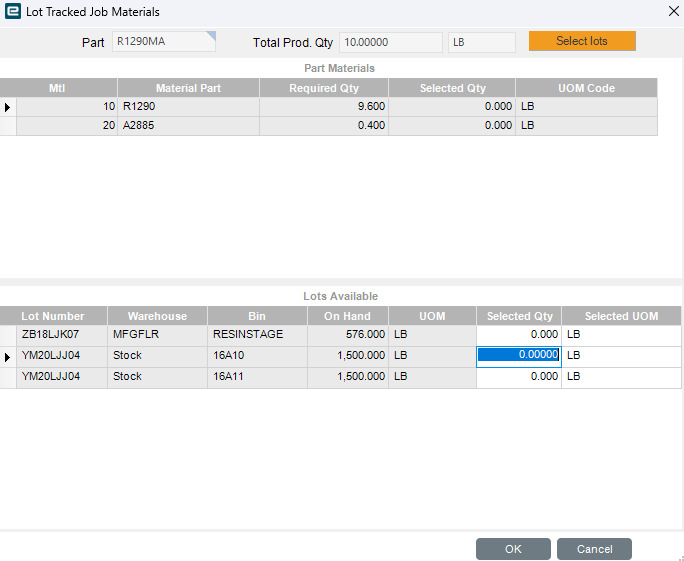Click the 16A10 bin cell

coord(257,356)
